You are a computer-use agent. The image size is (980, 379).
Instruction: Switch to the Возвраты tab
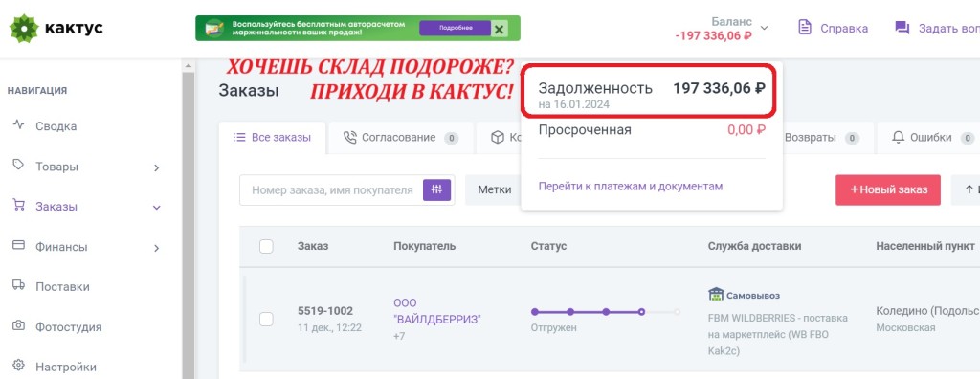(x=821, y=138)
